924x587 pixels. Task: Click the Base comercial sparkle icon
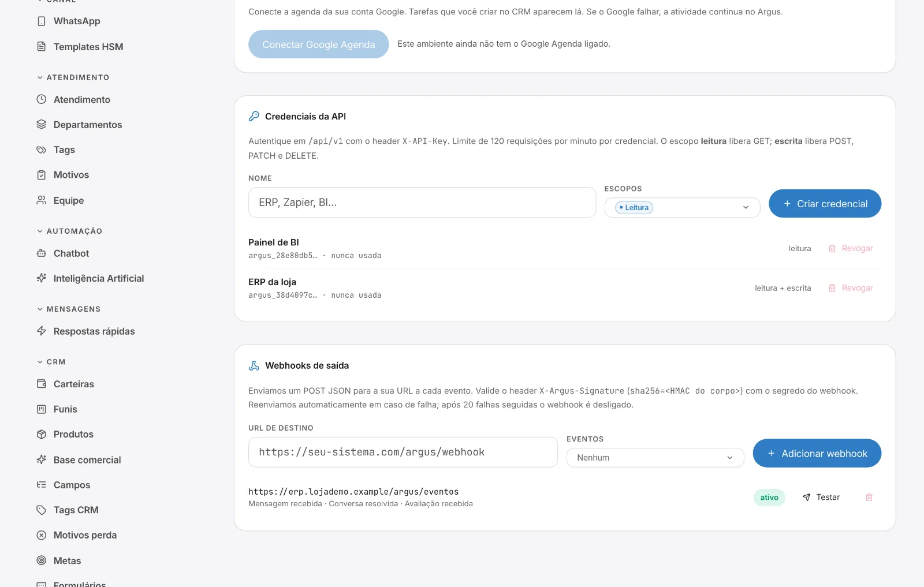tap(41, 460)
